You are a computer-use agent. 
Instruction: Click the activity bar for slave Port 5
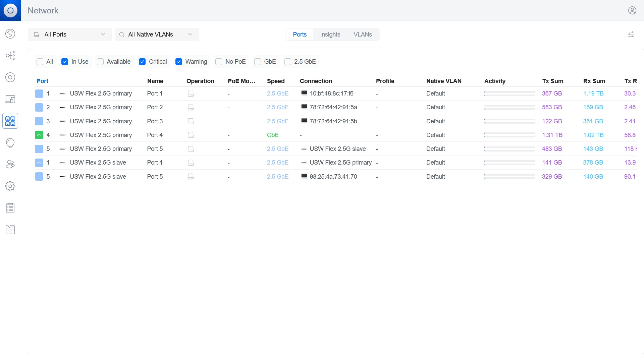(509, 176)
